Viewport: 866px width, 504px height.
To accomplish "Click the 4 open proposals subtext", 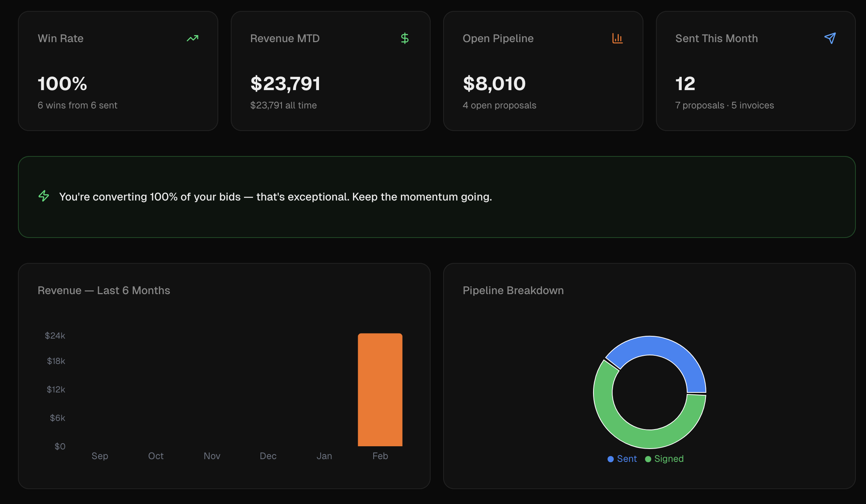I will [x=499, y=105].
